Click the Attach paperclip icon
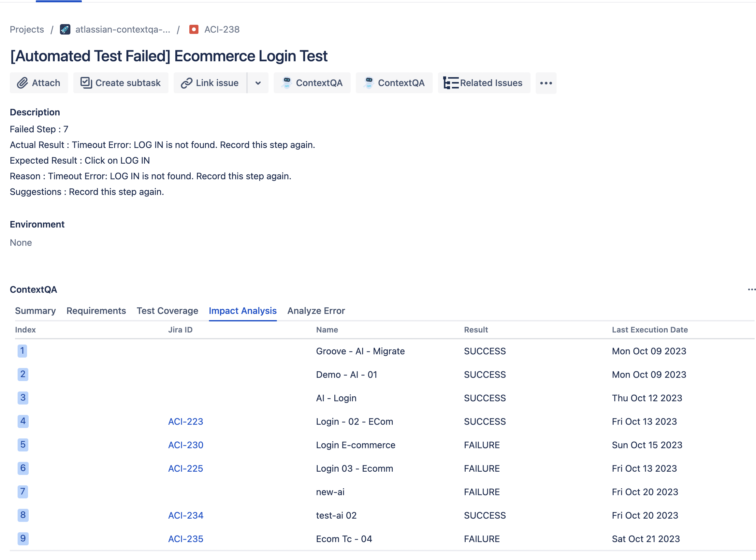Screen dimensions: 756x560 tap(22, 83)
